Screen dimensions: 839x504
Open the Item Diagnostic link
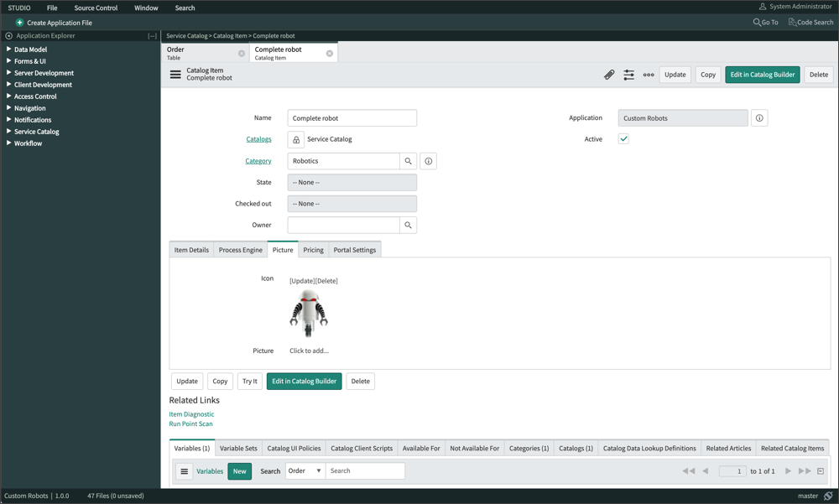[x=191, y=413]
